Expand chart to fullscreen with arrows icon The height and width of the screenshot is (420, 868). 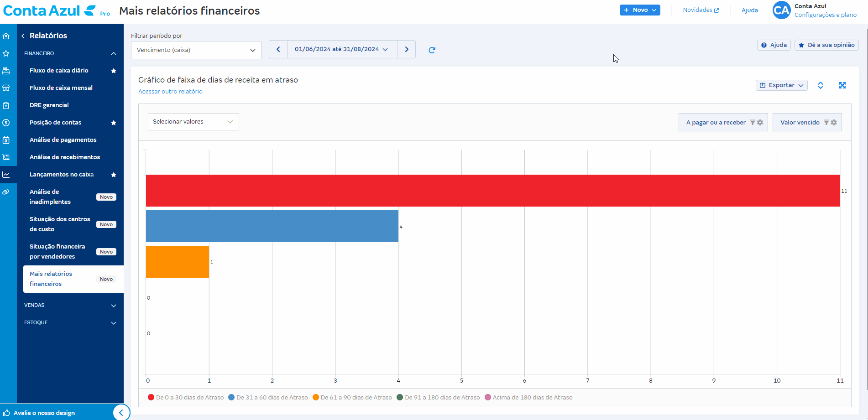tap(842, 85)
